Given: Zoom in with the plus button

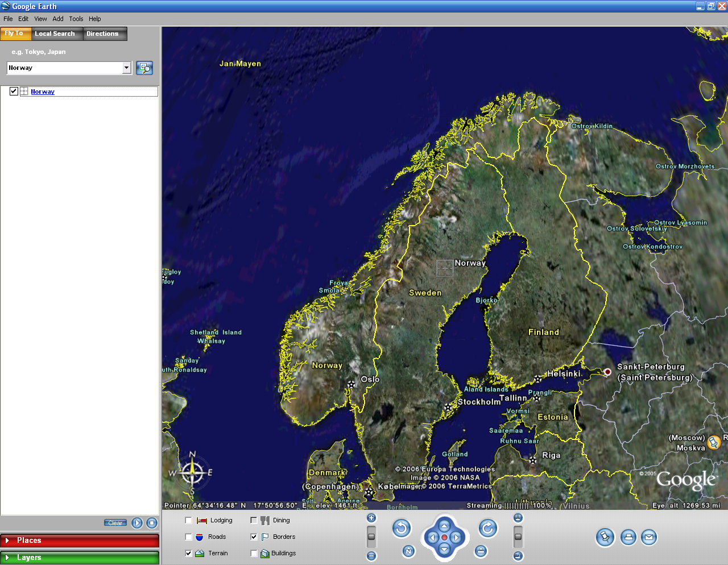Looking at the screenshot, I should pos(371,518).
